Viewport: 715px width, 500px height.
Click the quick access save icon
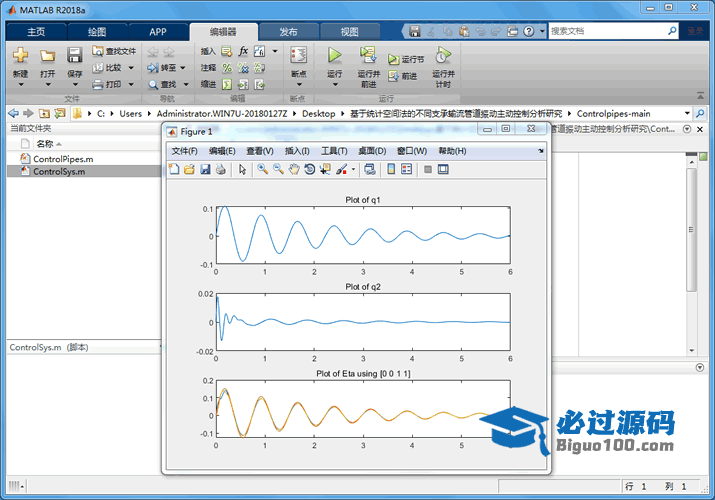click(x=414, y=31)
